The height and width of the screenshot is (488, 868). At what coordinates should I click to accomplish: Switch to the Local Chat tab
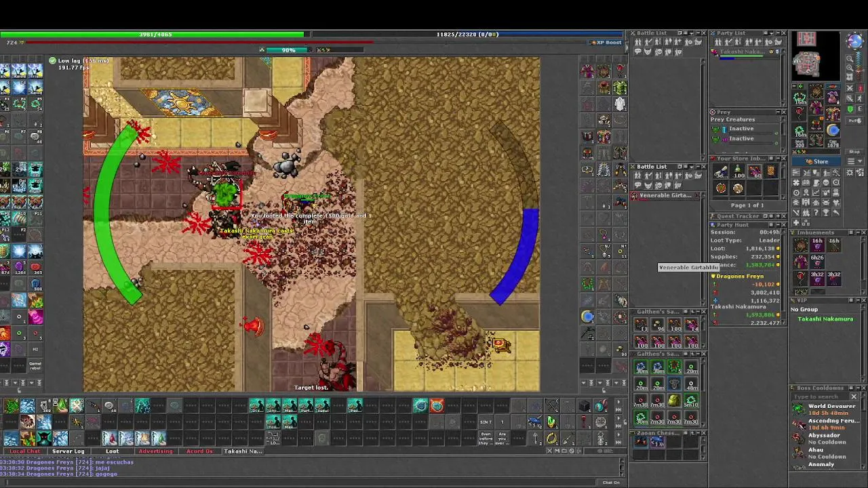point(25,451)
